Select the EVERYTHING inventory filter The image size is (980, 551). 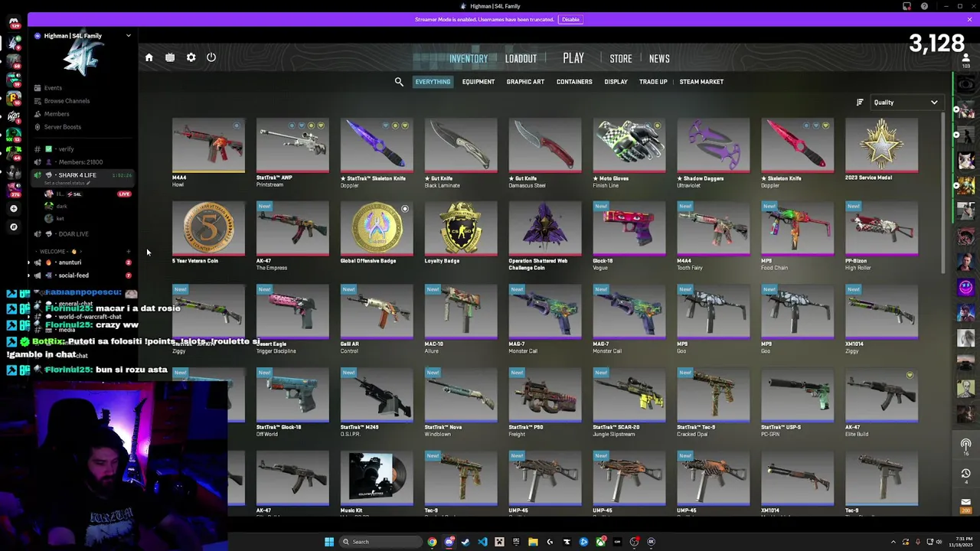pos(433,82)
